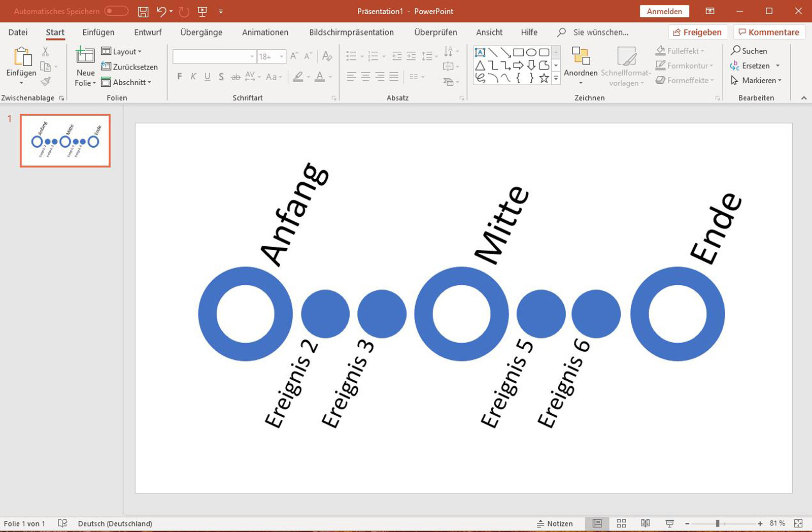
Task: Click Deutsch (Deutschland) language indicator
Action: [115, 523]
